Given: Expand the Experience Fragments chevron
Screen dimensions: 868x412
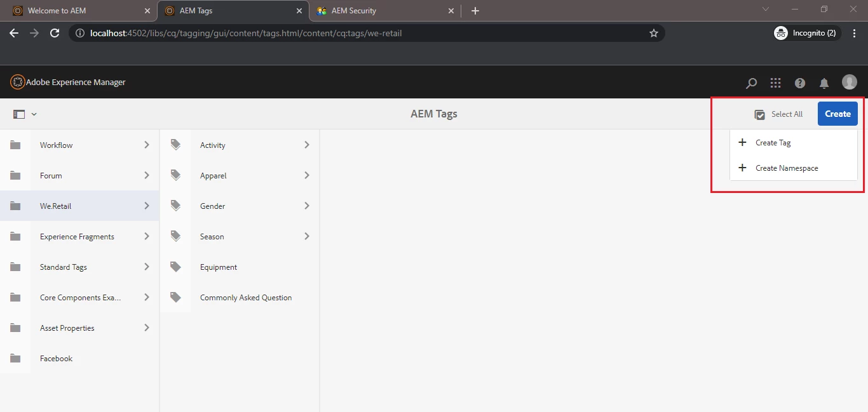Looking at the screenshot, I should pos(147,236).
